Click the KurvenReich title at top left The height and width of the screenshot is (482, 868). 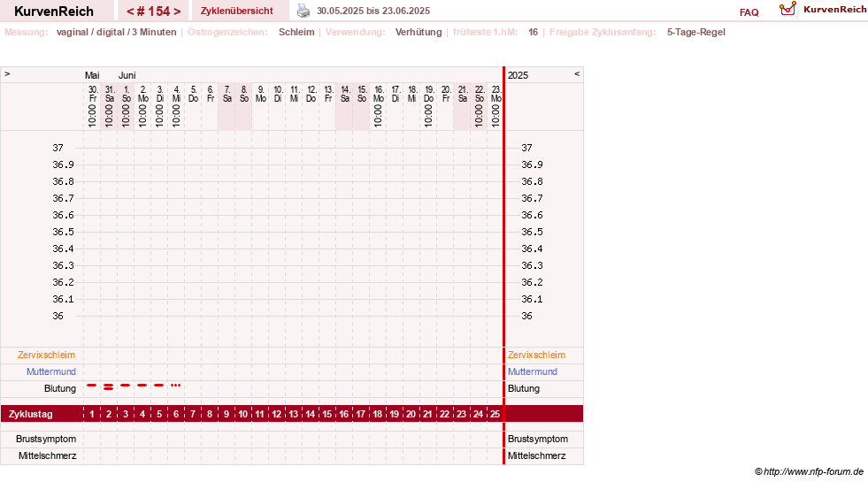[54, 11]
